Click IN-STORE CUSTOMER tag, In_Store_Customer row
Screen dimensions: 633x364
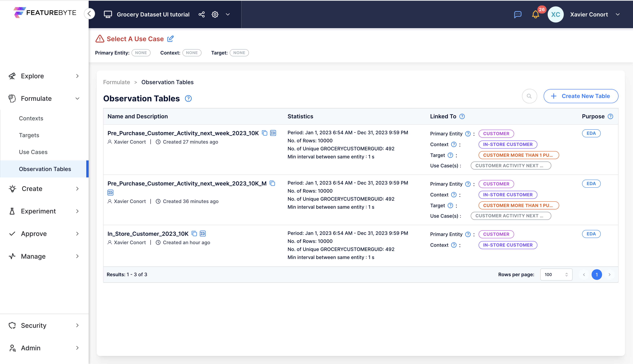508,245
